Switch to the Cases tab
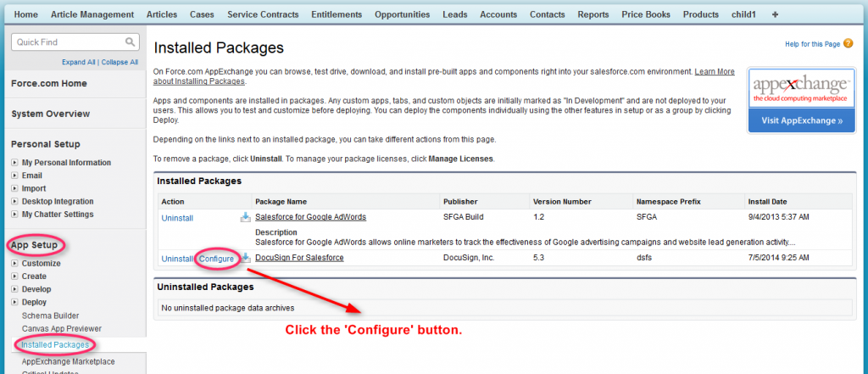 click(x=202, y=15)
